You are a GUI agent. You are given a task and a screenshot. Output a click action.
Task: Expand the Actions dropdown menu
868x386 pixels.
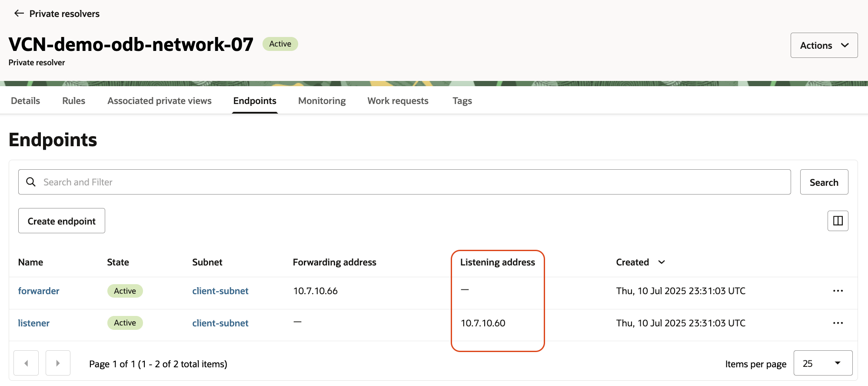pyautogui.click(x=824, y=45)
